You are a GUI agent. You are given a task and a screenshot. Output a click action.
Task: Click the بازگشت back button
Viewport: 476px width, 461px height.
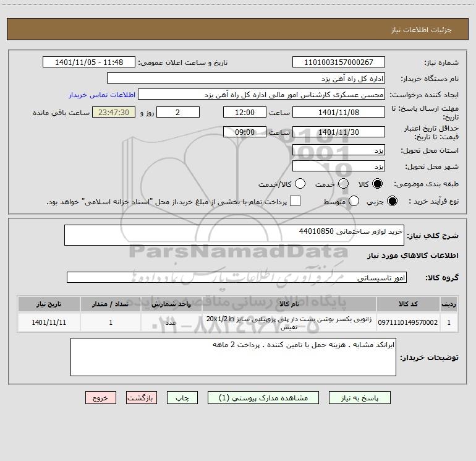(142, 398)
